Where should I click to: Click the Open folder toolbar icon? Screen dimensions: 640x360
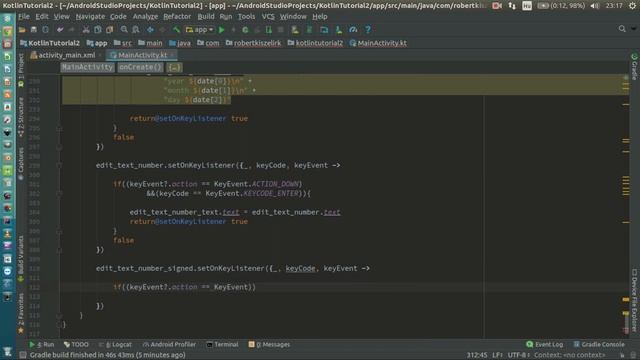coord(22,30)
